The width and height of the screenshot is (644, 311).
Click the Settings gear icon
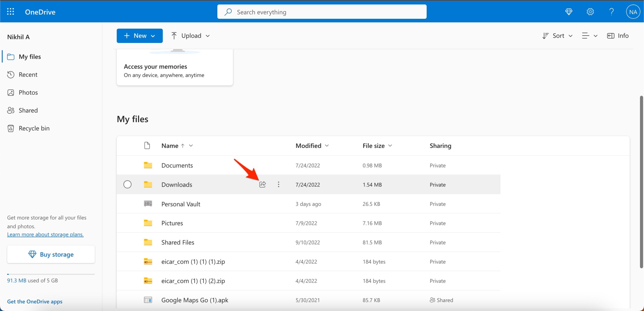[x=590, y=11]
